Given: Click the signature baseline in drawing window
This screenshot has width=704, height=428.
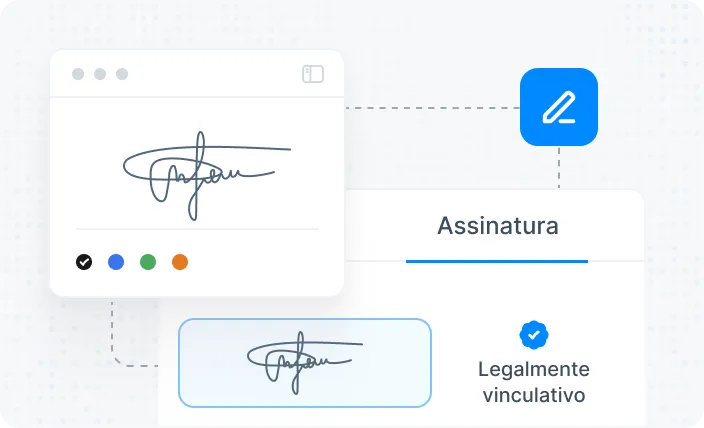Looking at the screenshot, I should tap(197, 229).
